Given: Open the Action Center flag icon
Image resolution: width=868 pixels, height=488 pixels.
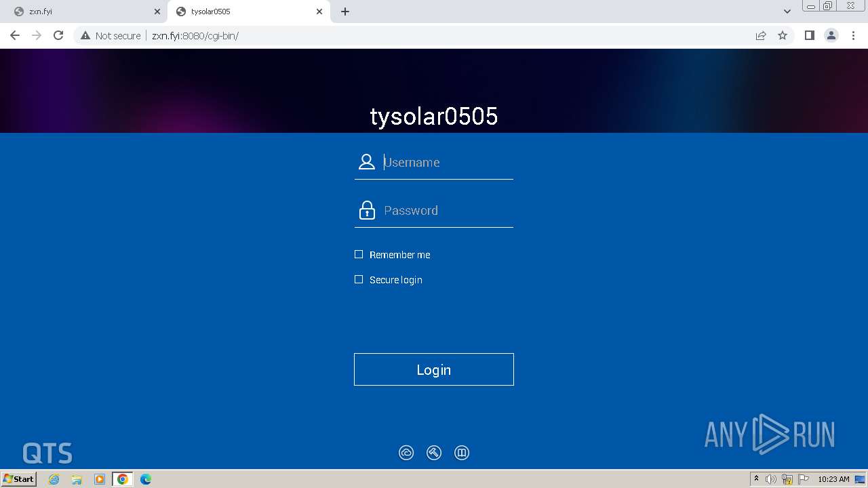Looking at the screenshot, I should (804, 479).
